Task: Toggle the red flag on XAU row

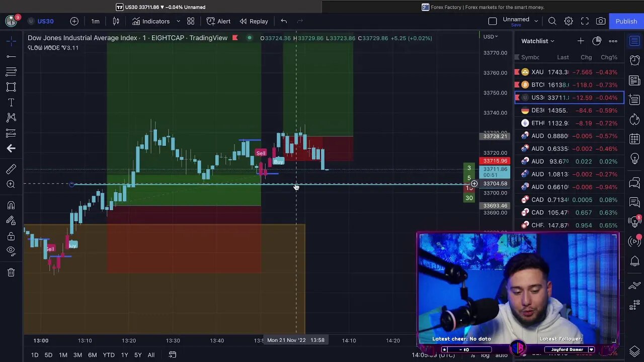Action: point(517,72)
